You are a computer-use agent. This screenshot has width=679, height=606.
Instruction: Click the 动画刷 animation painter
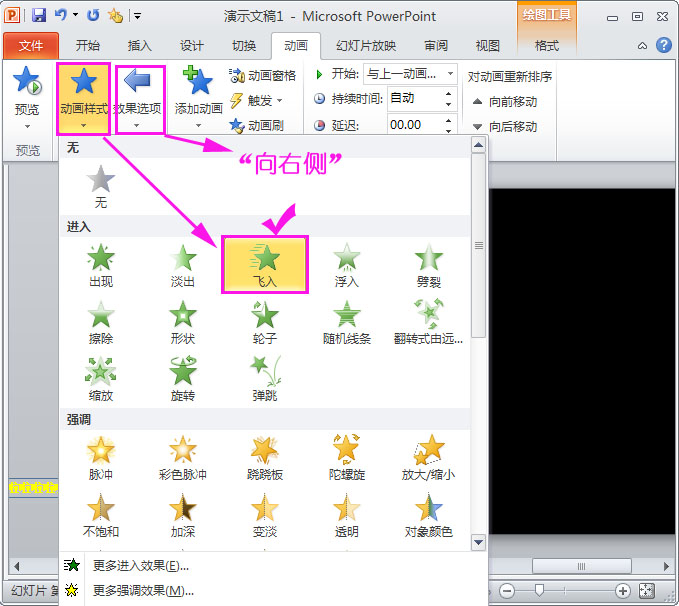click(x=256, y=126)
